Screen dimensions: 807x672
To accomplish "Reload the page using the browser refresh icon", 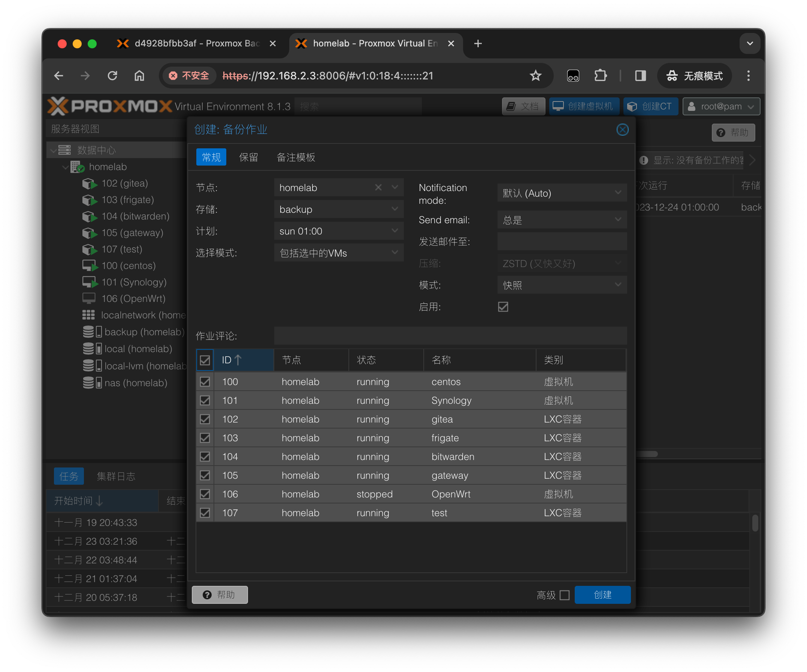I will click(x=112, y=76).
